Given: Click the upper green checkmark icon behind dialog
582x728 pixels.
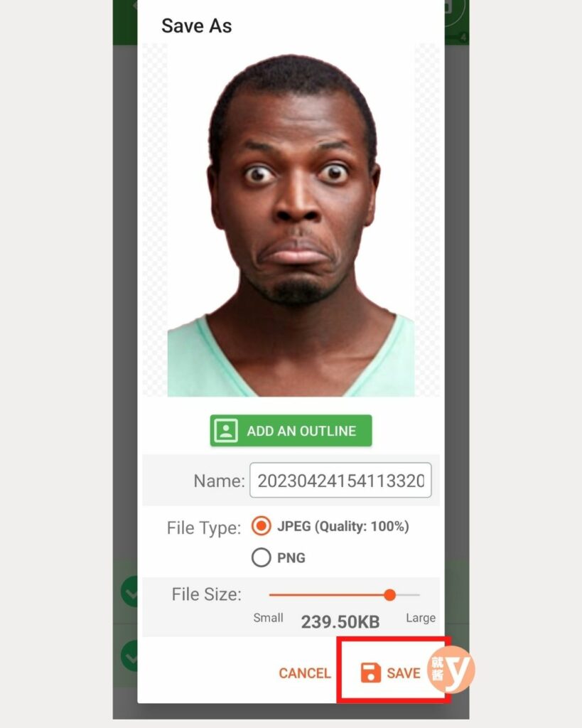Looking at the screenshot, I should tap(129, 592).
